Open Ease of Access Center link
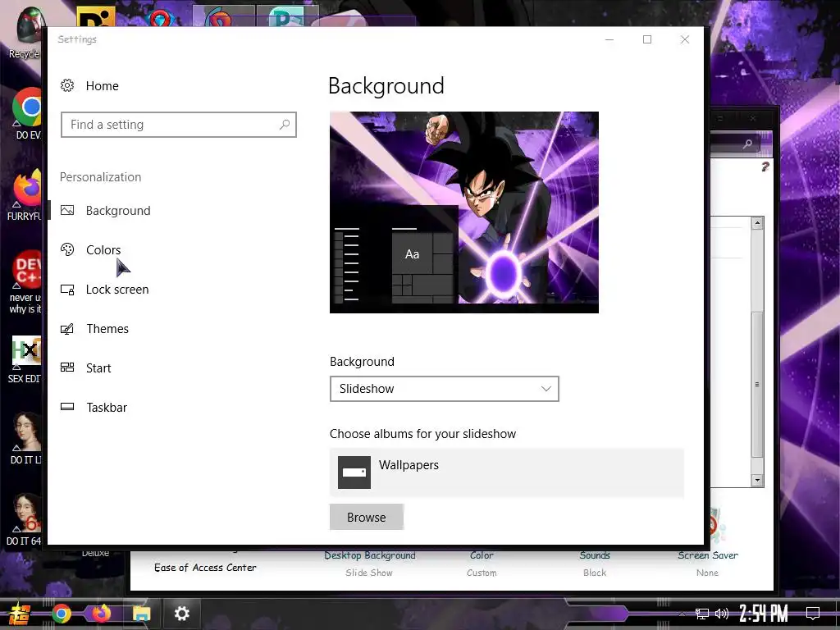The height and width of the screenshot is (630, 840). coord(205,568)
